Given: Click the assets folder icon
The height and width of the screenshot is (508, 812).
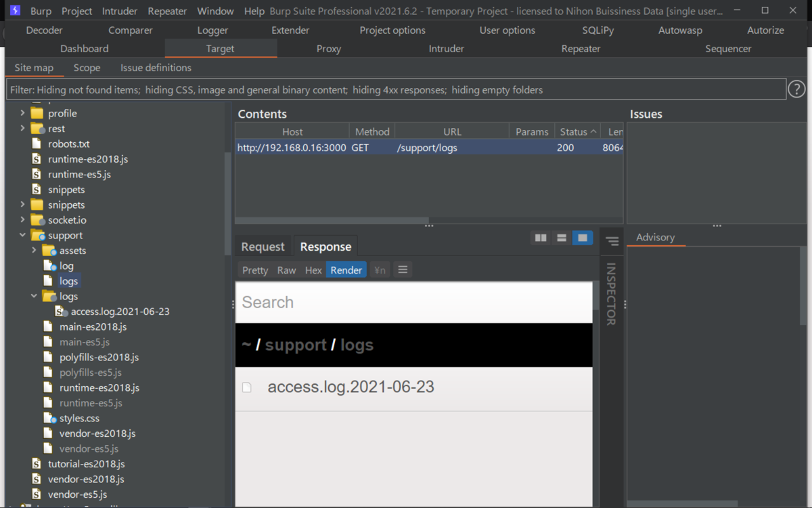Looking at the screenshot, I should pos(49,251).
